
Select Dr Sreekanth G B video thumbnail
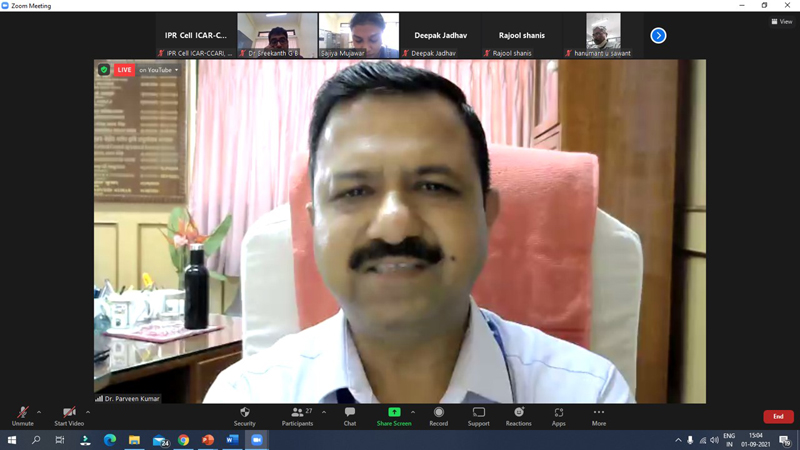[x=277, y=35]
